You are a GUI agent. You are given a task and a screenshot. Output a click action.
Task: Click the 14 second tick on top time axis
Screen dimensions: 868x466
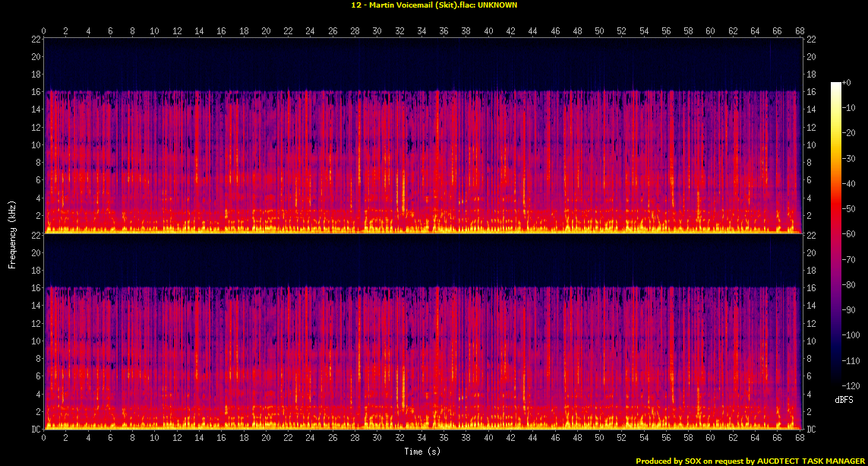(199, 31)
